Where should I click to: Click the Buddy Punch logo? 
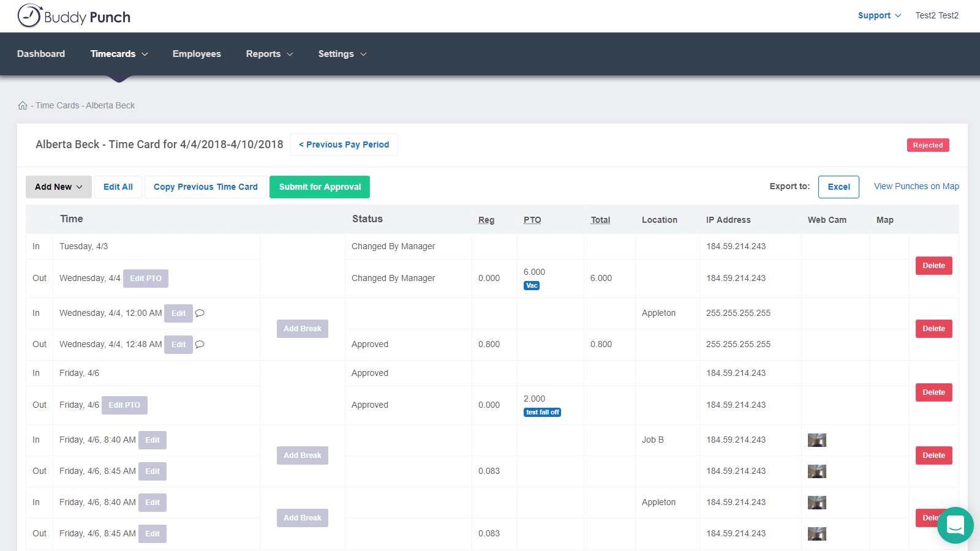[73, 16]
